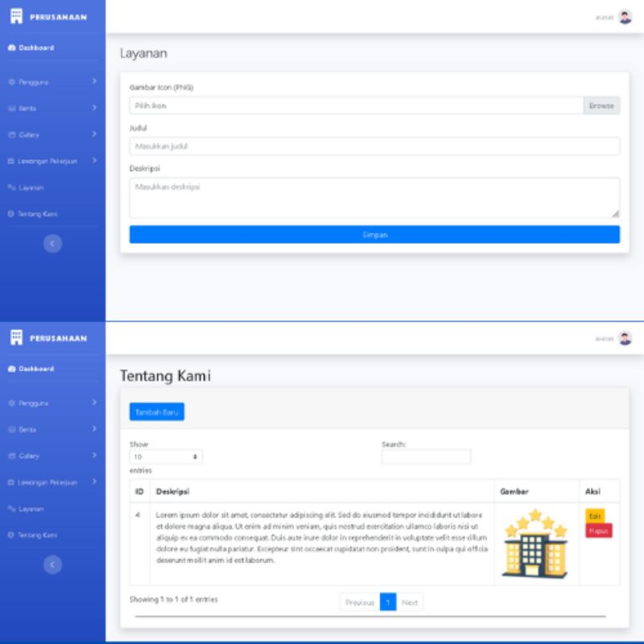Select pagination page 1
The image size is (644, 644).
(388, 602)
